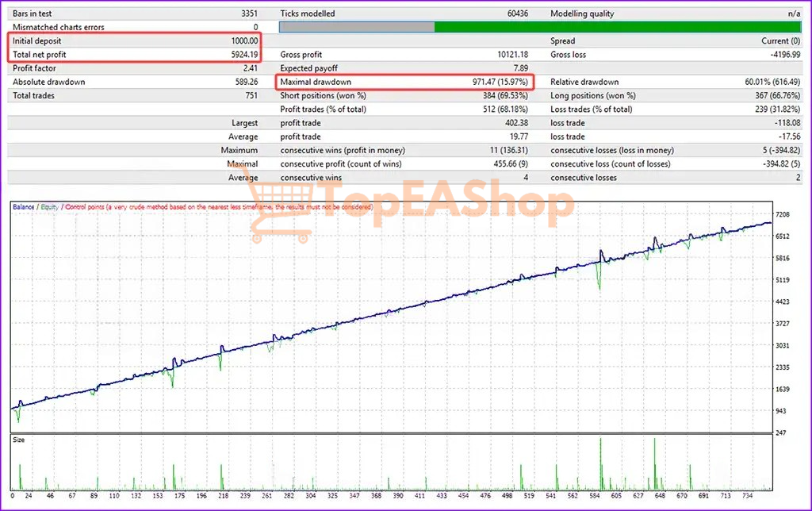812x511 pixels.
Task: Click the deepest green equity dip near 584
Action: (599, 286)
